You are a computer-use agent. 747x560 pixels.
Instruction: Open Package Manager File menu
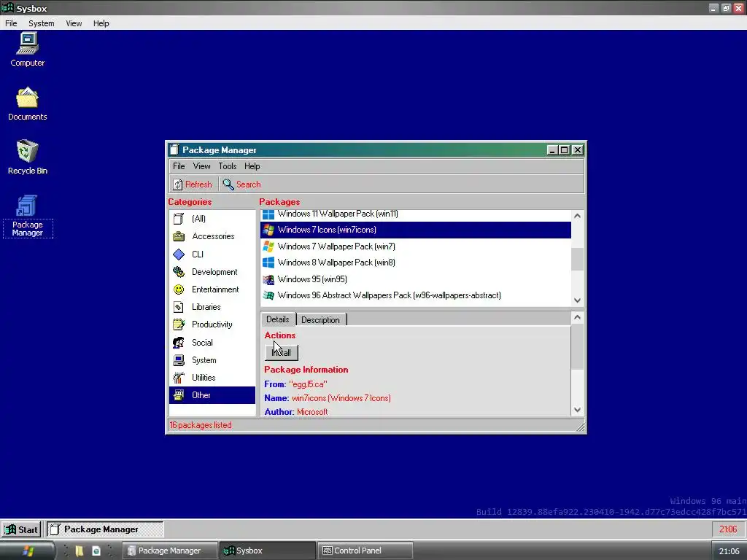(x=179, y=166)
